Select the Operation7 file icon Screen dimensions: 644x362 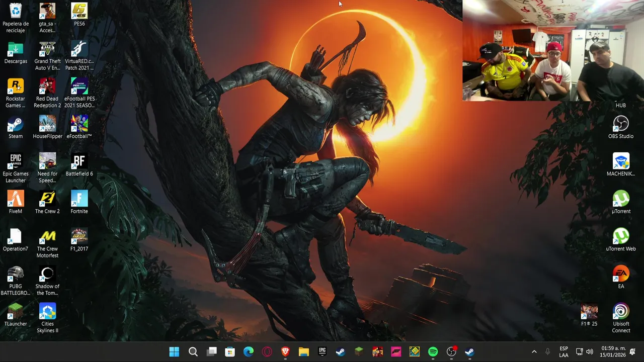coord(16,240)
